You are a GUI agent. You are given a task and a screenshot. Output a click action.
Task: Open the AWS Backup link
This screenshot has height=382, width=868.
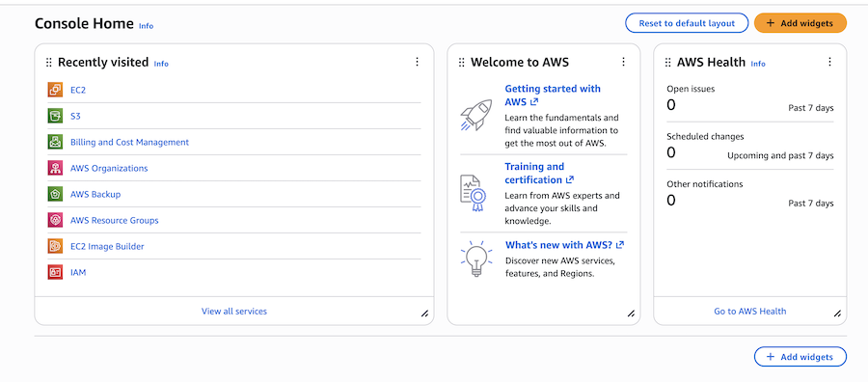95,194
